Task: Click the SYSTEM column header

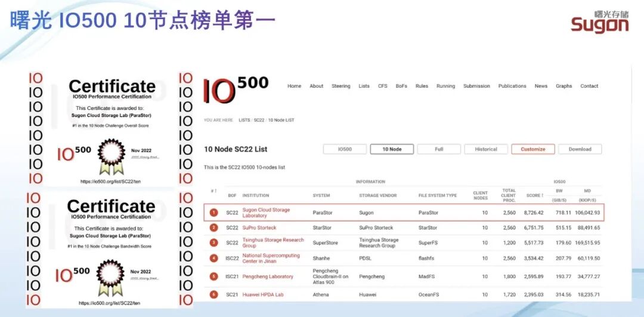Action: tap(321, 195)
